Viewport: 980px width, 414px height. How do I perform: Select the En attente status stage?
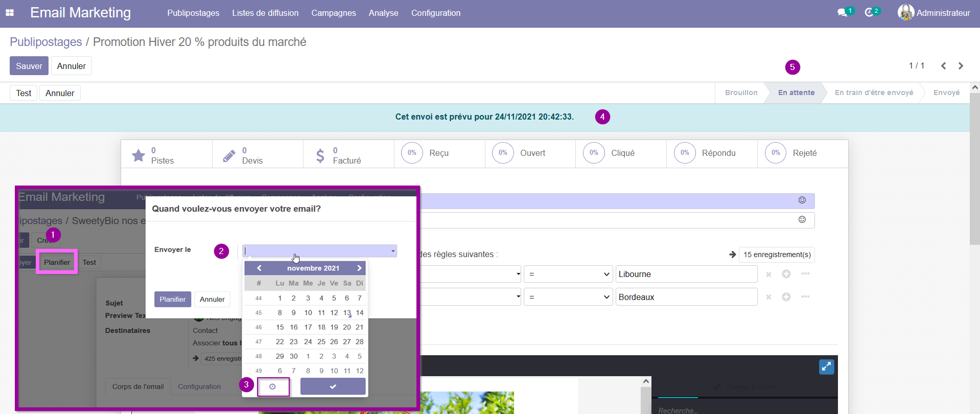[796, 93]
